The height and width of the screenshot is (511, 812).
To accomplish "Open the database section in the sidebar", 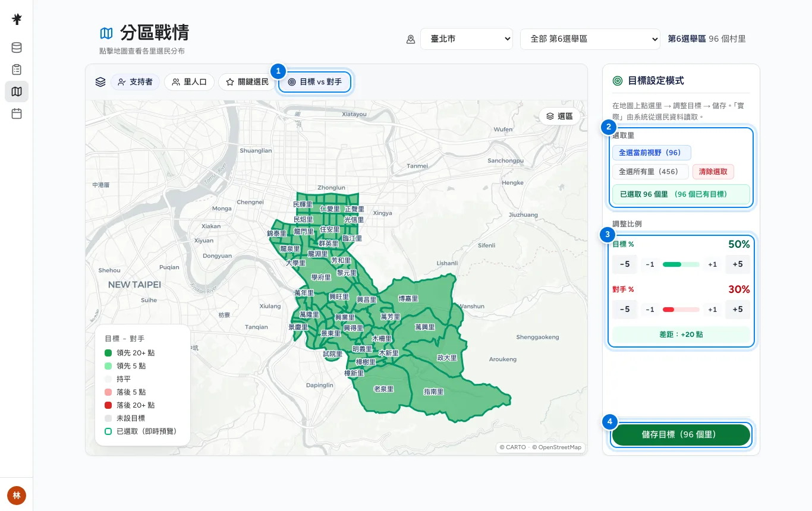I will 17,48.
